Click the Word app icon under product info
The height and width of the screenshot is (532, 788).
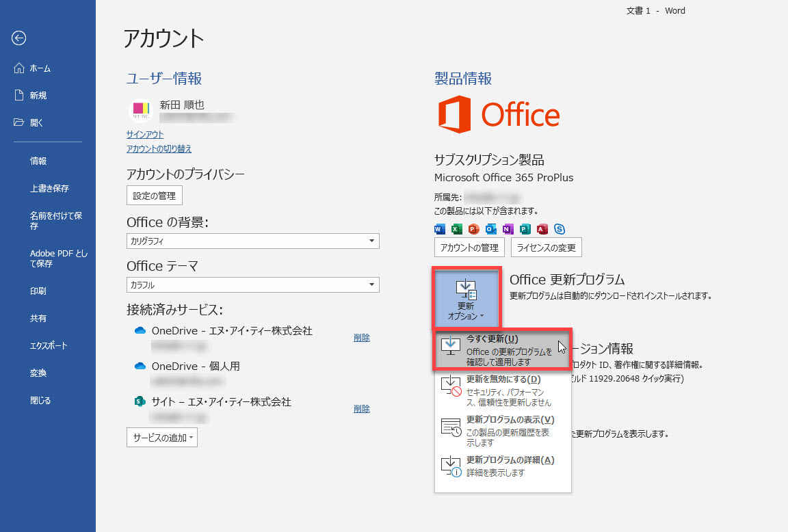(440, 229)
